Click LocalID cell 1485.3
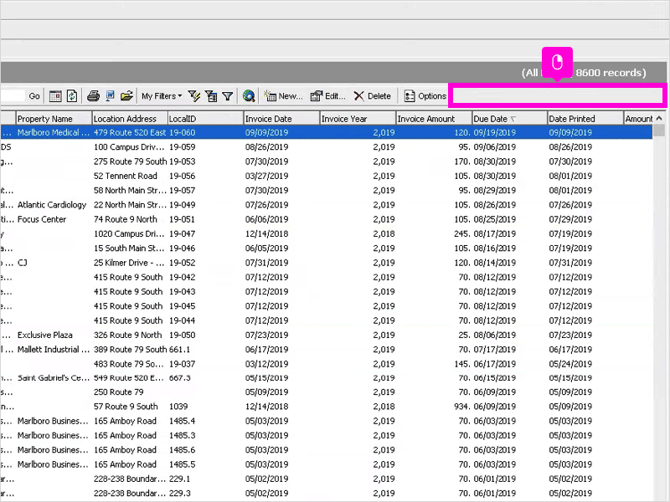Viewport: 670px width, 502px height. pyautogui.click(x=182, y=435)
